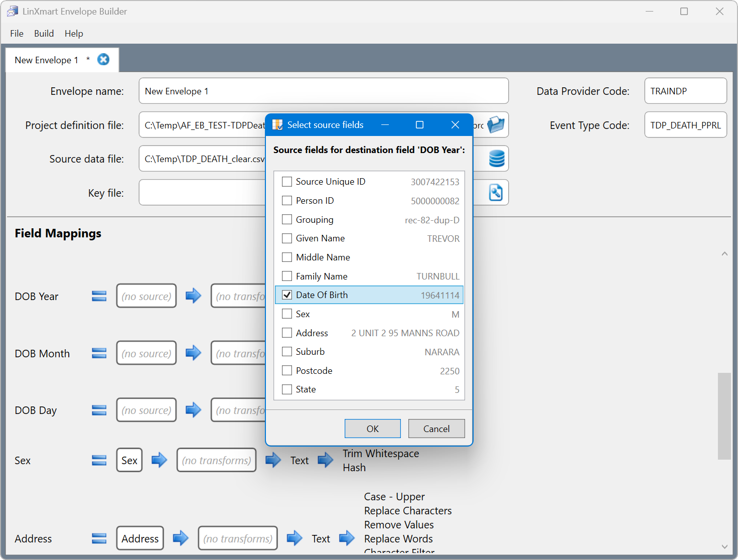Click the browse folder icon for Project definition file
The height and width of the screenshot is (560, 738).
(496, 125)
